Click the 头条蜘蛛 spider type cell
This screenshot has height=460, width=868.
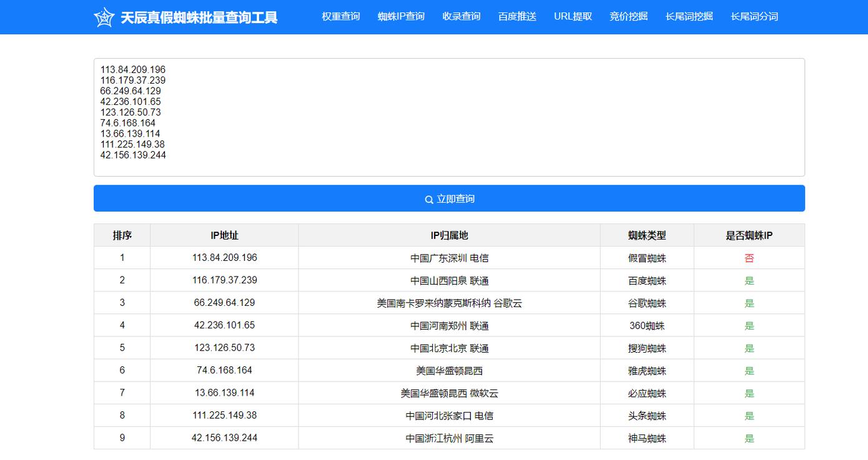tap(647, 415)
